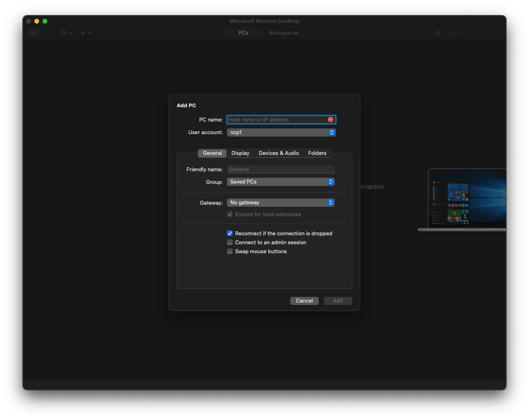Image resolution: width=529 pixels, height=420 pixels.
Task: Click the red error indicator in PC name
Action: pyautogui.click(x=331, y=119)
